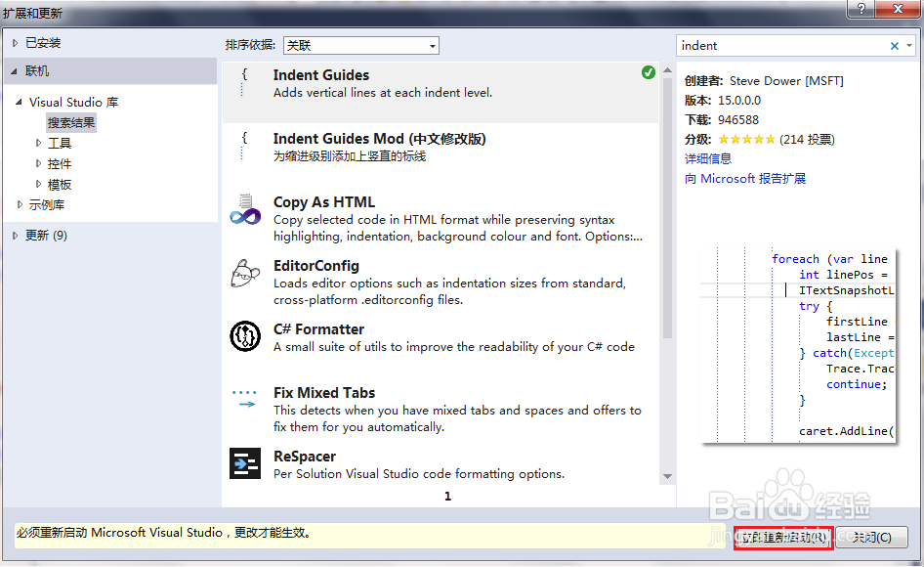924x567 pixels.
Task: Expand the 已安装 tree node
Action: point(16,43)
